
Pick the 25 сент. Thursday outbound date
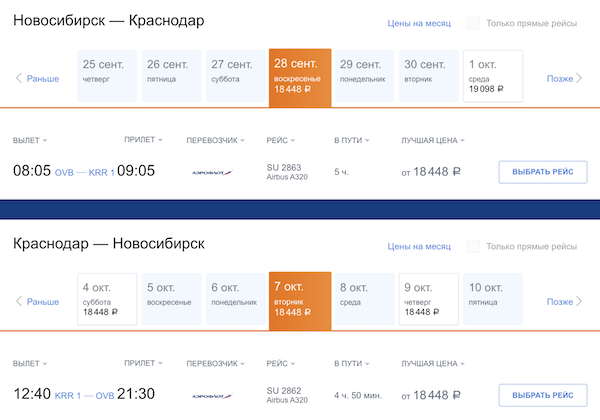(x=105, y=76)
